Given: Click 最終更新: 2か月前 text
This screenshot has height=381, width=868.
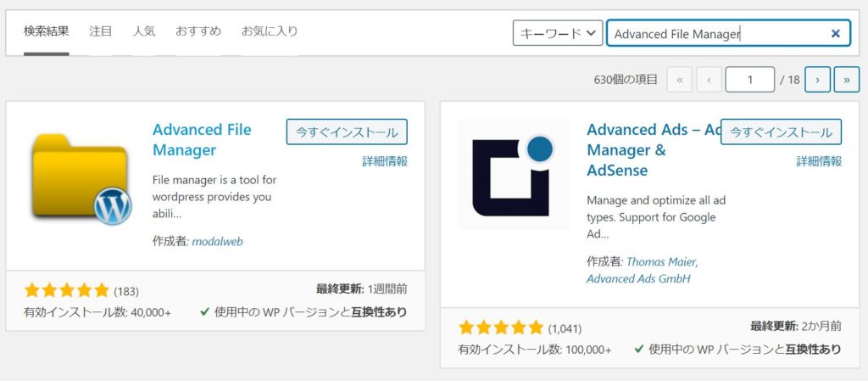Looking at the screenshot, I should coord(796,326).
